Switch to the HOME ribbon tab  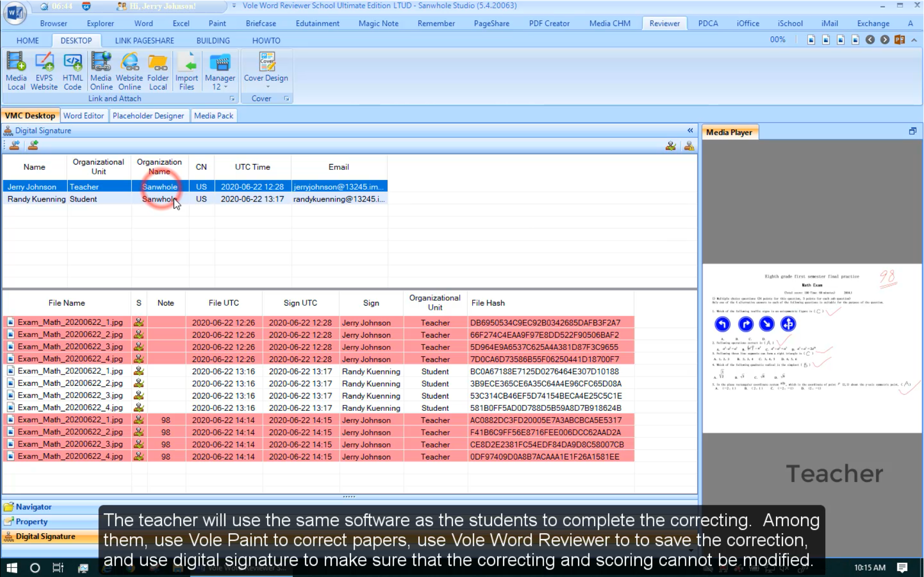point(28,41)
